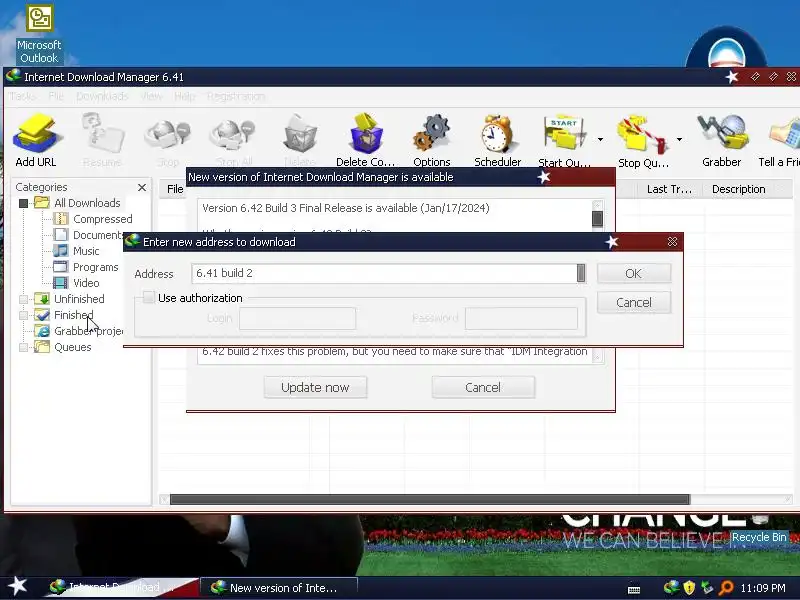This screenshot has width=800, height=600.
Task: Cancel the Enter new address dialog
Action: 634,303
